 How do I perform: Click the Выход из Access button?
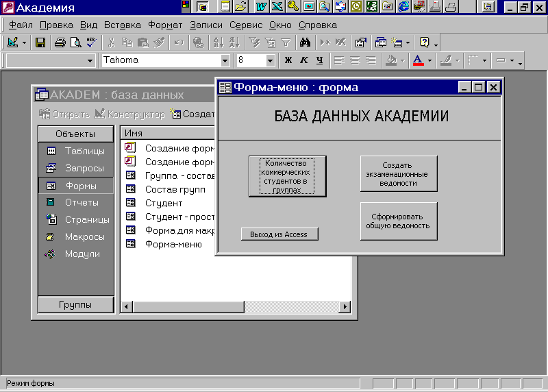point(279,234)
